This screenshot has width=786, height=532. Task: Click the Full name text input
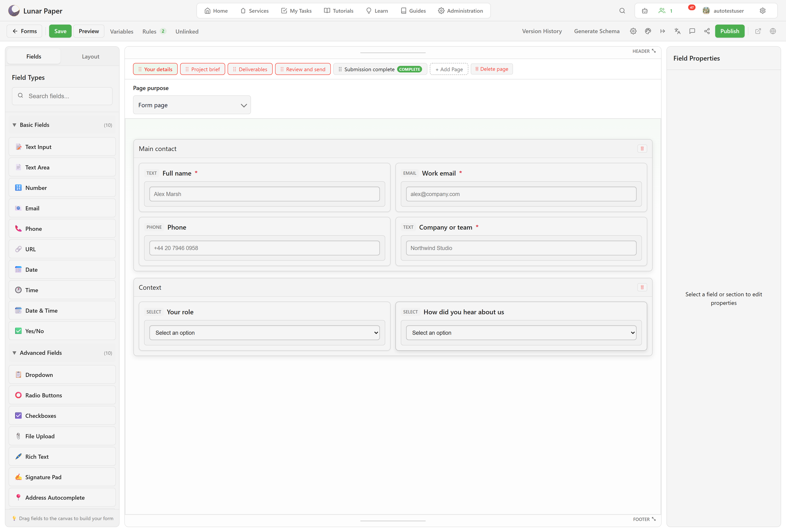[265, 194]
